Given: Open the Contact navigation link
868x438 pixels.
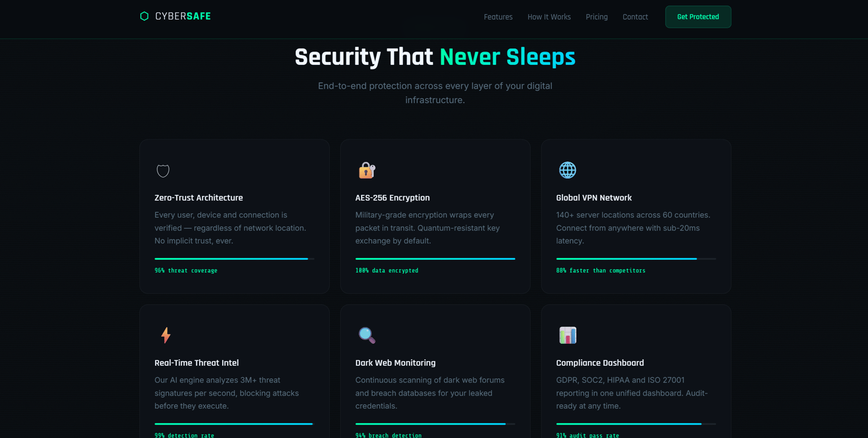Looking at the screenshot, I should click(635, 17).
